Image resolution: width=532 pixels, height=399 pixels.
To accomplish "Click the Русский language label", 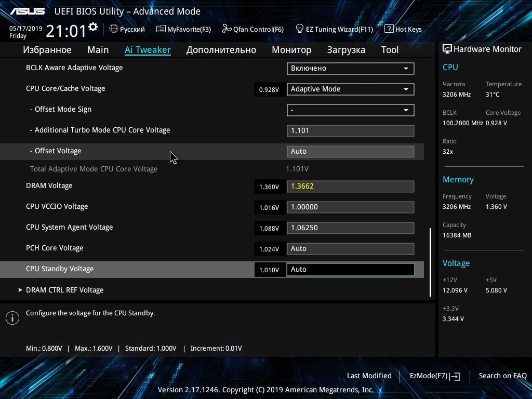I will 132,30.
